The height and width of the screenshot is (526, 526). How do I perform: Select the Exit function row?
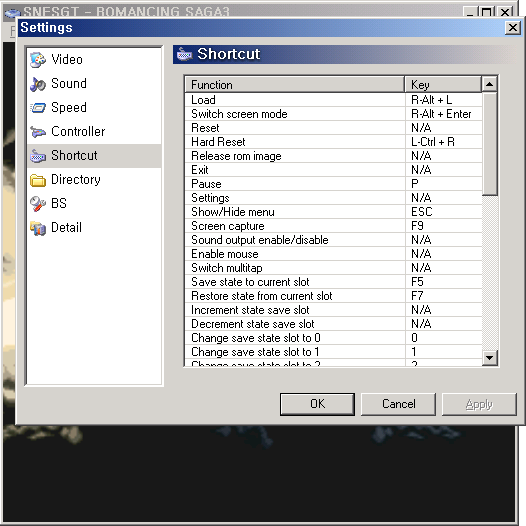pyautogui.click(x=333, y=170)
